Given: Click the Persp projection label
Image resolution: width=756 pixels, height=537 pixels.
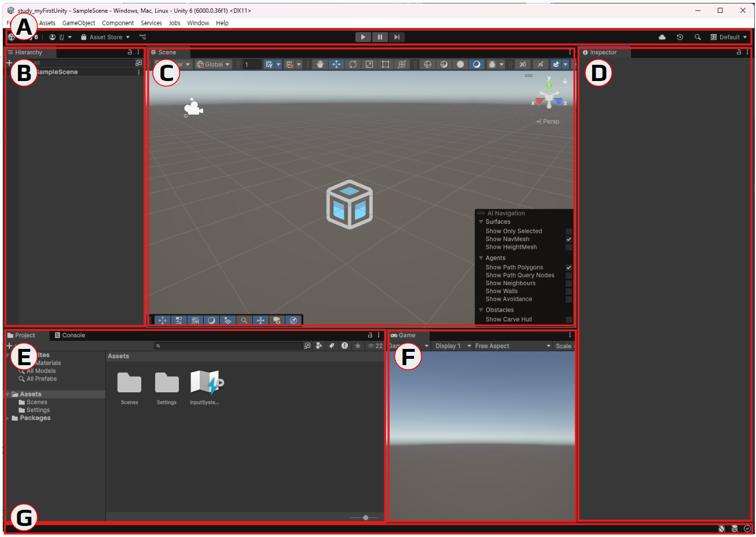Looking at the screenshot, I should [x=548, y=122].
